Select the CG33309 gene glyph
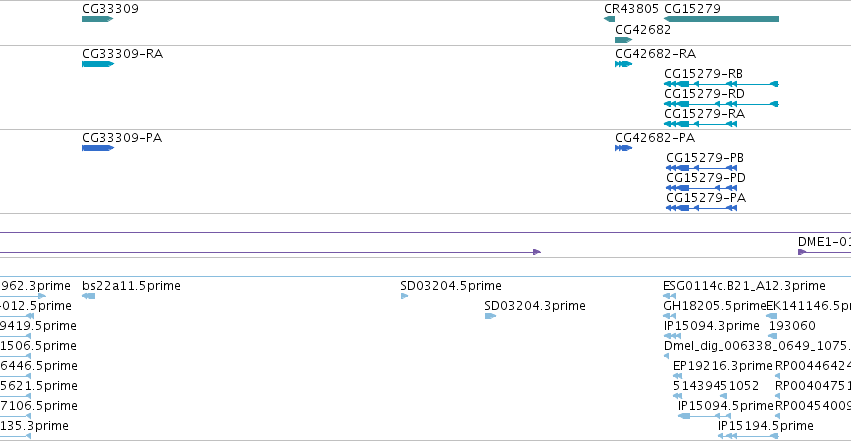The width and height of the screenshot is (851, 441). tap(98, 19)
